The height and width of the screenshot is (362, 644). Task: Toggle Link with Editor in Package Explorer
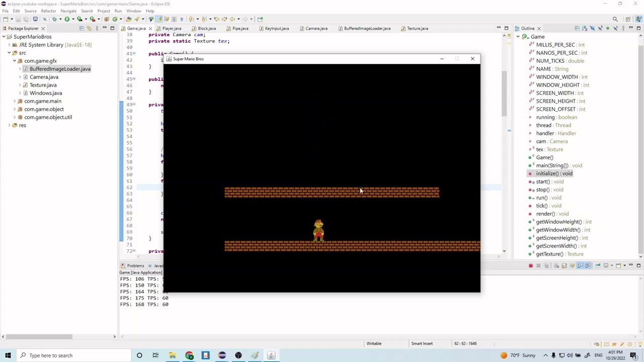coord(89,28)
